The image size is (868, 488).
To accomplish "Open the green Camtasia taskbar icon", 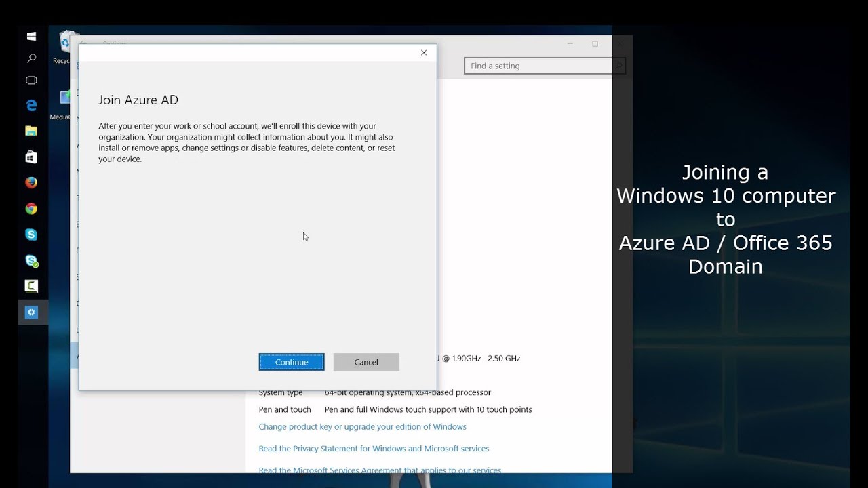I will coord(31,286).
